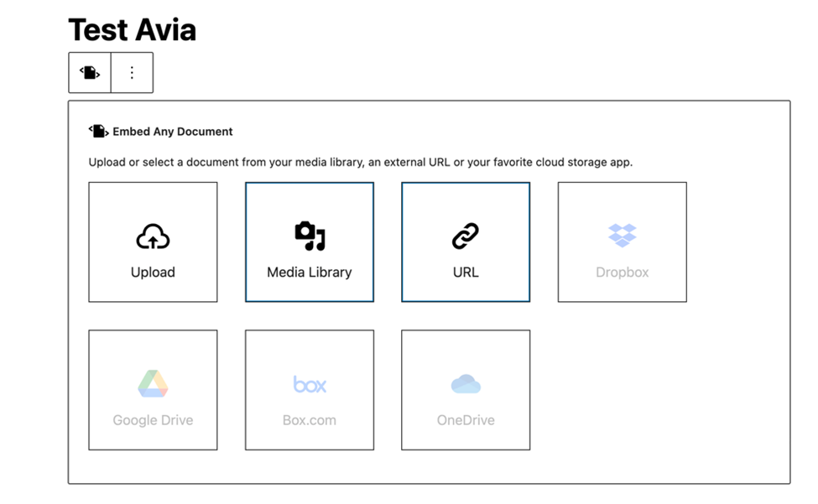Click the "Embed Any Document" heading text

click(173, 132)
